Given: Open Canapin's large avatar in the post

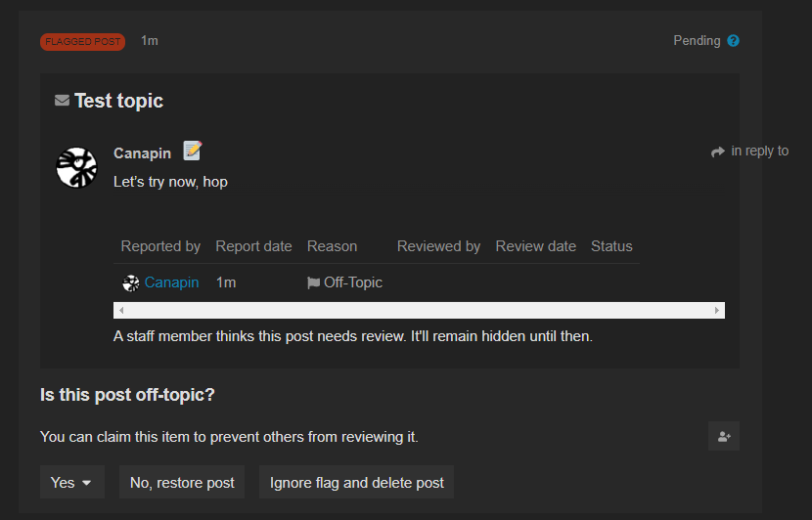Looking at the screenshot, I should [x=76, y=168].
